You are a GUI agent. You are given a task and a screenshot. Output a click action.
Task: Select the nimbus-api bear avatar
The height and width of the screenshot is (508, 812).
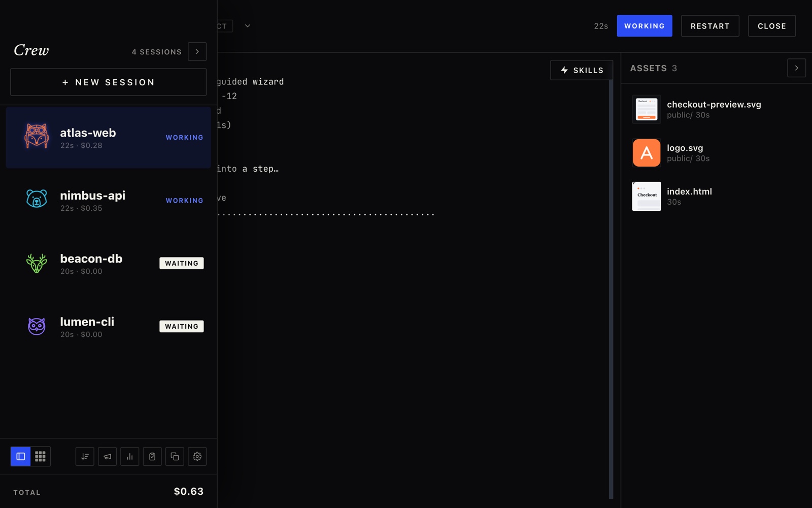tap(37, 199)
